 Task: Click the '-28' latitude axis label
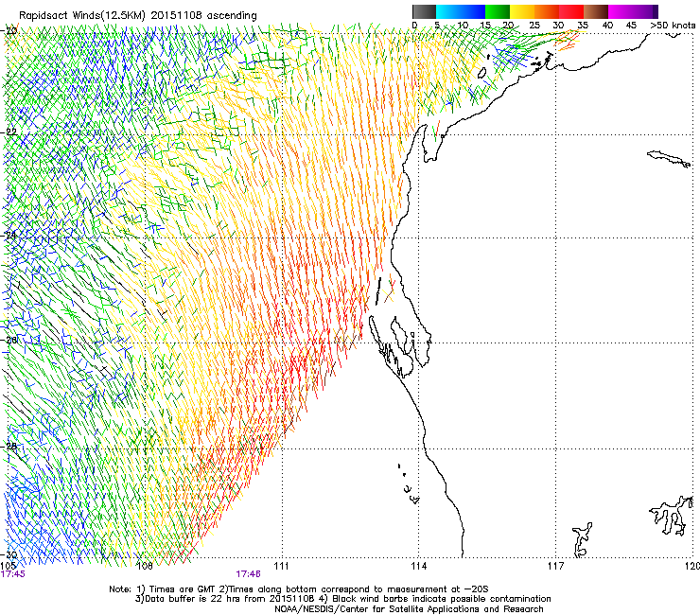(x=9, y=447)
